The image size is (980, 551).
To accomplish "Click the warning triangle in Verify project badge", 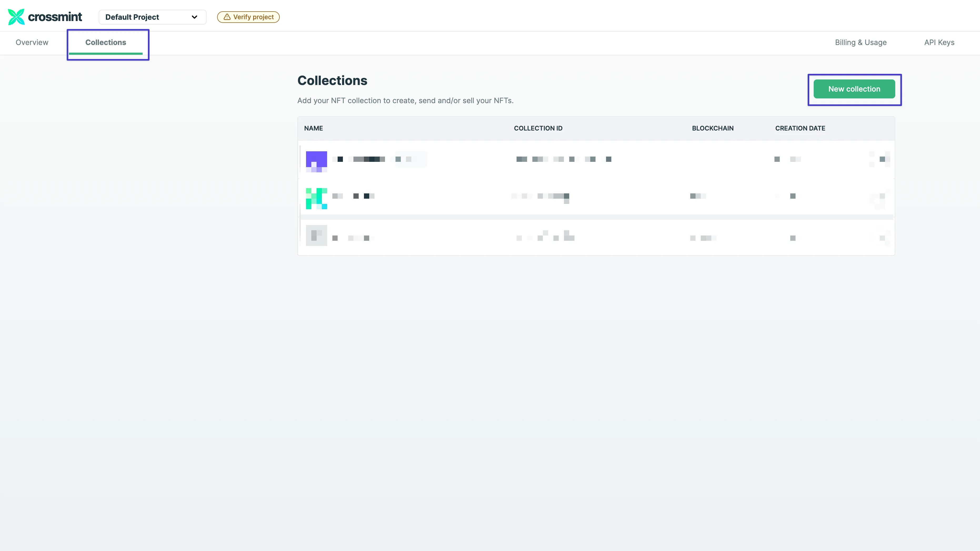I will [227, 17].
